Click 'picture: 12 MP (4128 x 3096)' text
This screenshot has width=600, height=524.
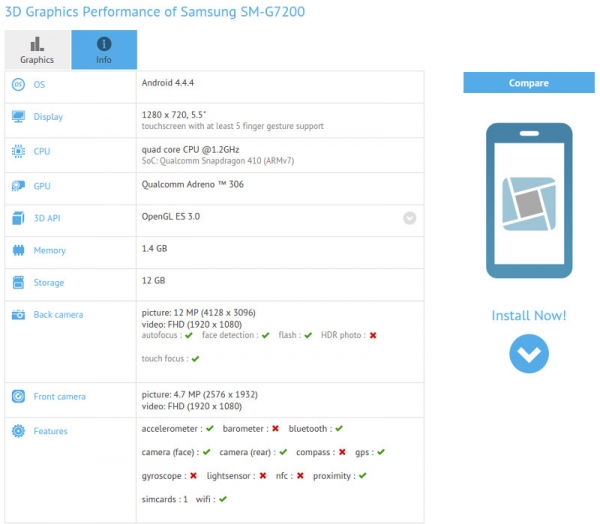pyautogui.click(x=198, y=313)
